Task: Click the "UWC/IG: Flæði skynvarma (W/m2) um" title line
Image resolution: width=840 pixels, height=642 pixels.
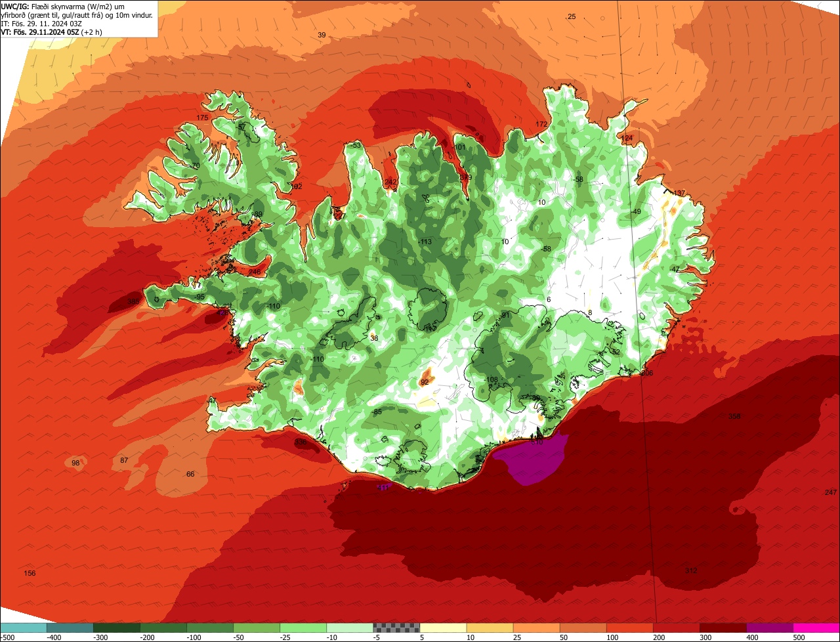Action: 62,6
